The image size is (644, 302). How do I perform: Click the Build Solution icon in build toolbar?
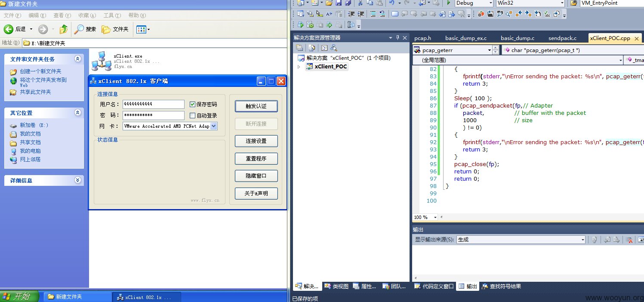click(x=301, y=25)
